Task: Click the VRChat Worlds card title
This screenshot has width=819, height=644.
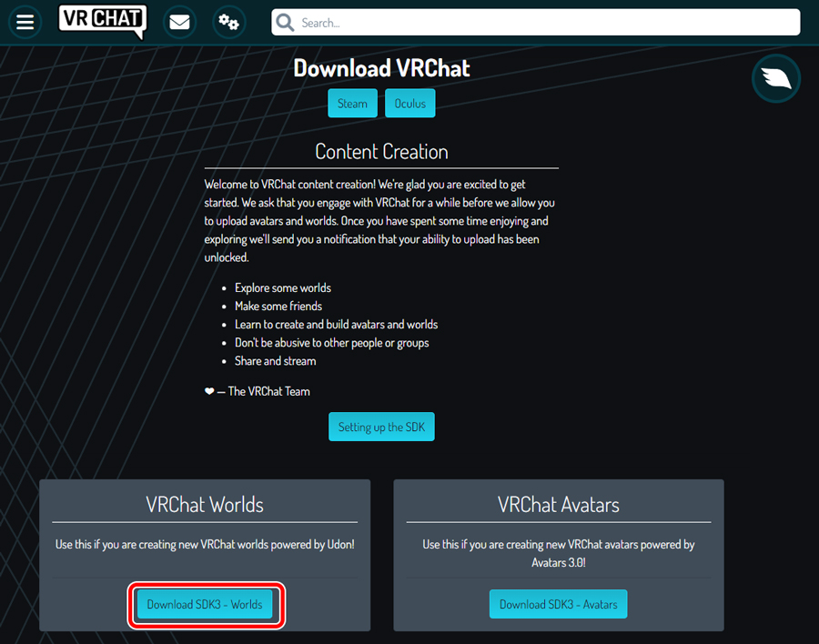Action: 205,505
